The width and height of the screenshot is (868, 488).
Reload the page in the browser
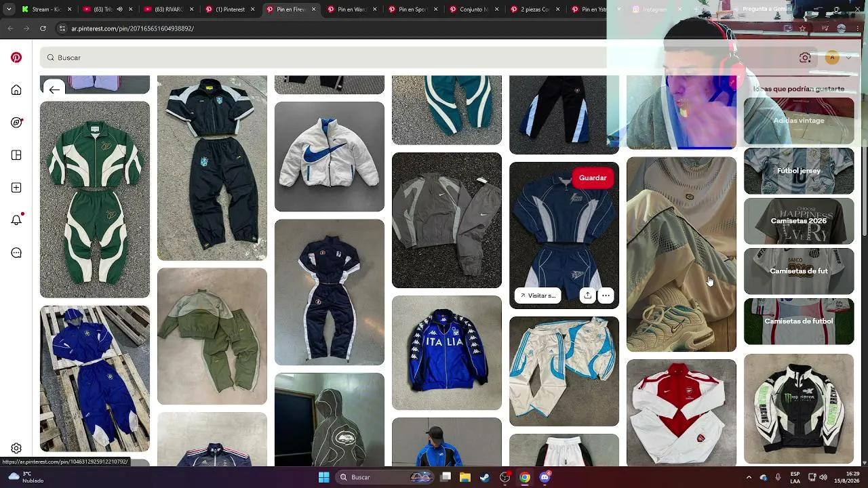click(43, 28)
